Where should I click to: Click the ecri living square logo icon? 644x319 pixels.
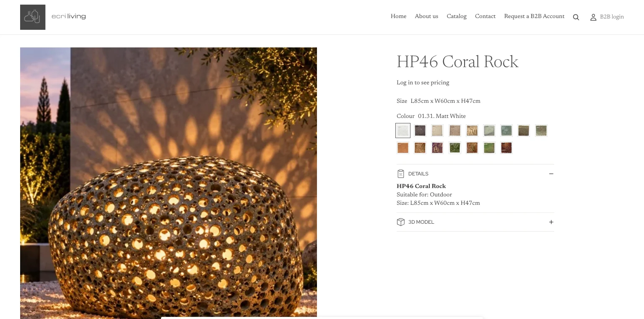33,17
